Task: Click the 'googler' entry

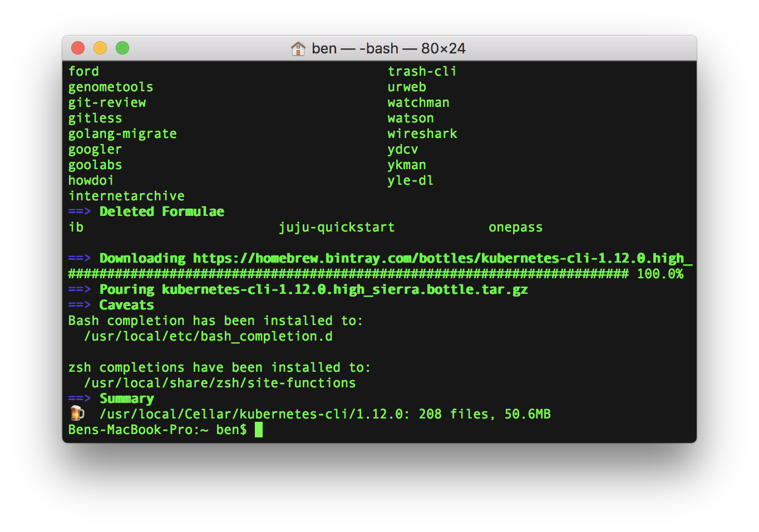Action: [95, 149]
